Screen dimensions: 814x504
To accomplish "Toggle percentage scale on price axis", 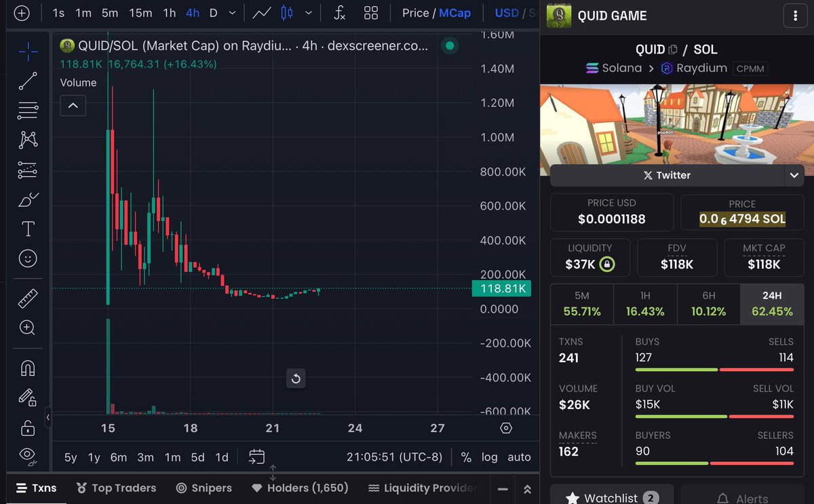I will (x=466, y=457).
